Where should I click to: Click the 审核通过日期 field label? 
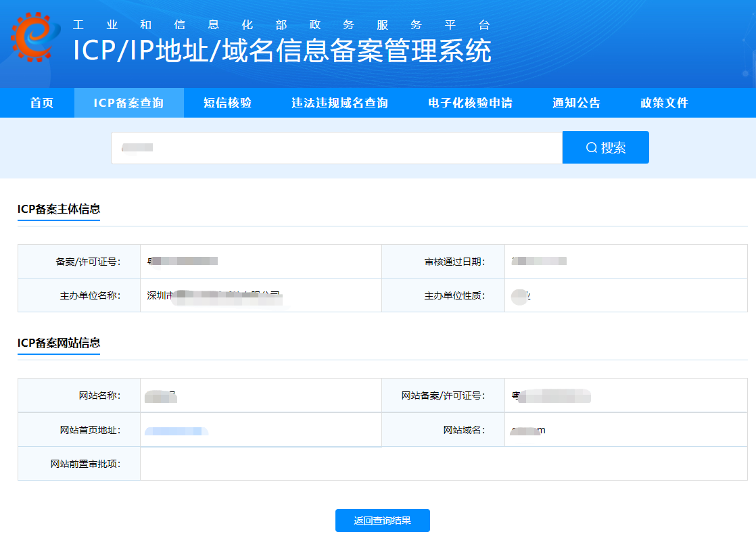coord(454,262)
